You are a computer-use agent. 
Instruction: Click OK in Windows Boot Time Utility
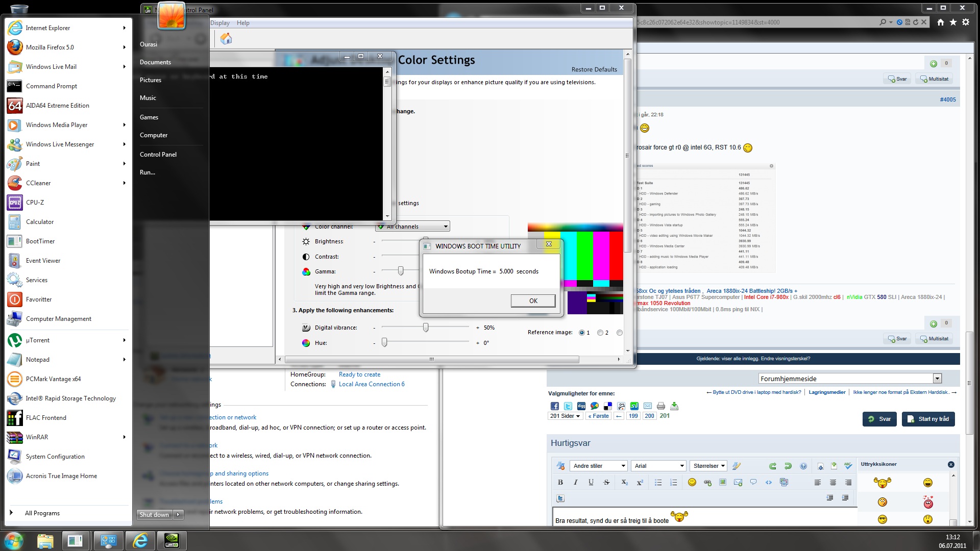533,301
